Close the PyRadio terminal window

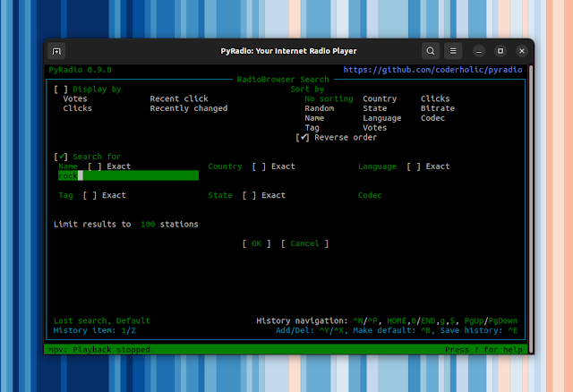coord(522,51)
